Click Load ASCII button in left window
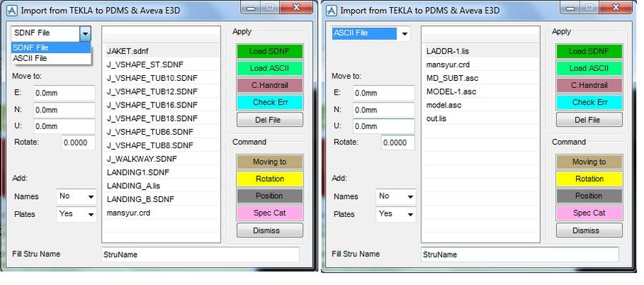The height and width of the screenshot is (285, 644). (x=270, y=68)
